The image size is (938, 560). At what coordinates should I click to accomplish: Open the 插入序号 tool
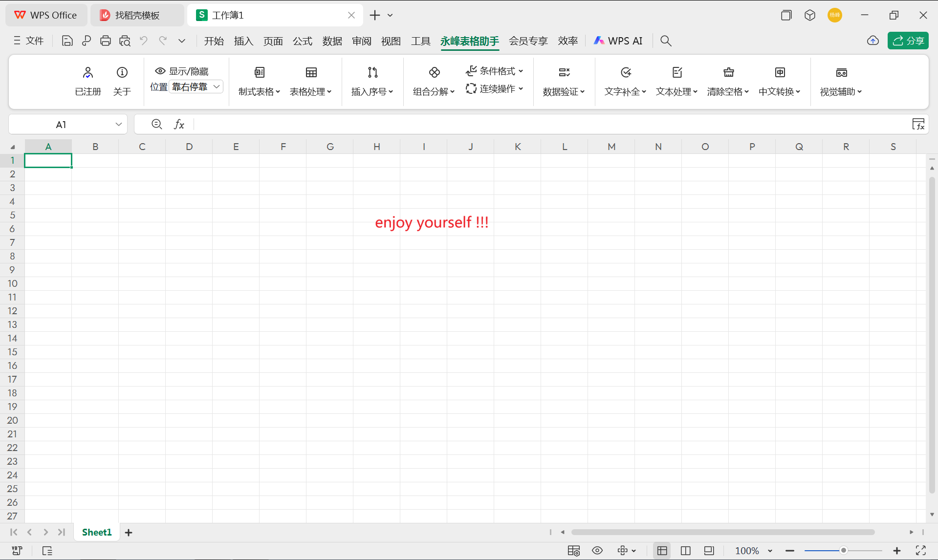point(372,81)
